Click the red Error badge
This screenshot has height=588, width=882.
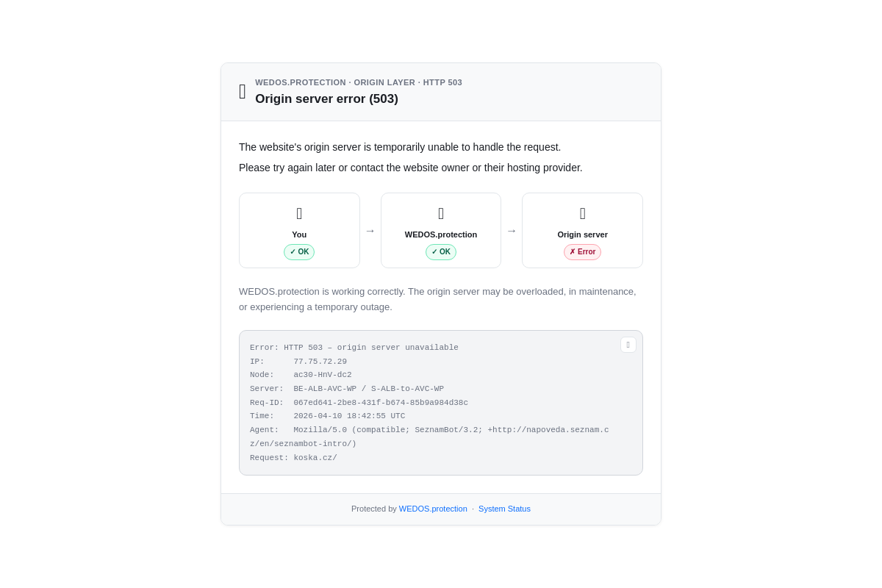coord(583,252)
